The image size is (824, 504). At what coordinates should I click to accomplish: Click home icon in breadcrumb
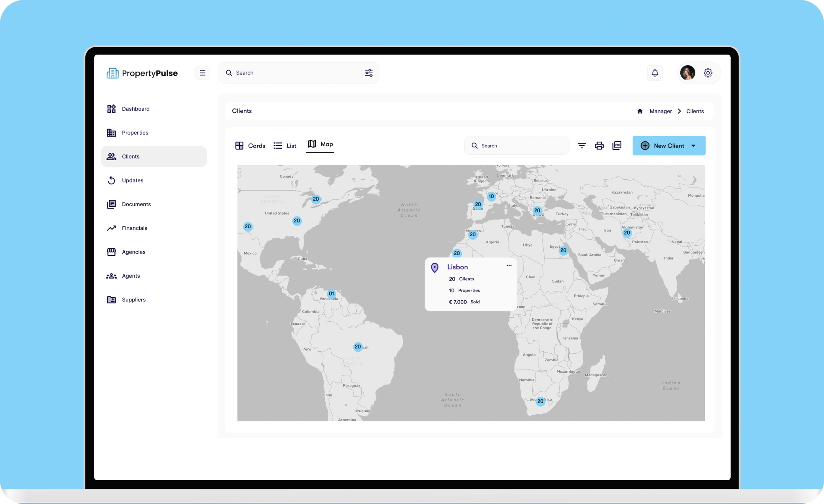pyautogui.click(x=640, y=111)
